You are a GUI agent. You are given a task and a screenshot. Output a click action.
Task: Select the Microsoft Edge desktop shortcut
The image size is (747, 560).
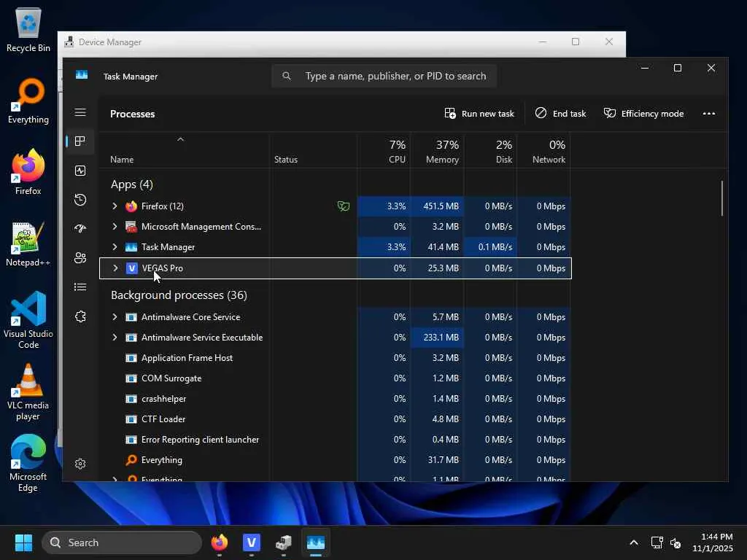[28, 463]
